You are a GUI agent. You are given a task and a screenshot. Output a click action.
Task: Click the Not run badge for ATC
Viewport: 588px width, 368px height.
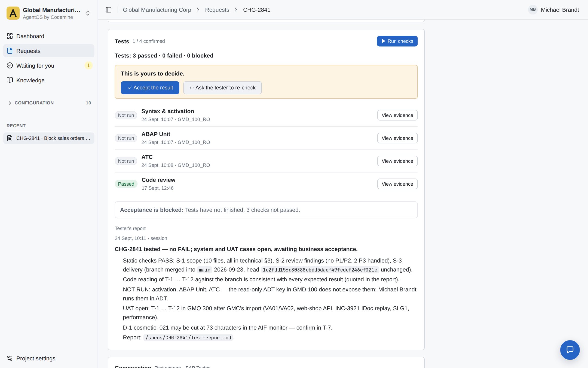point(126,161)
